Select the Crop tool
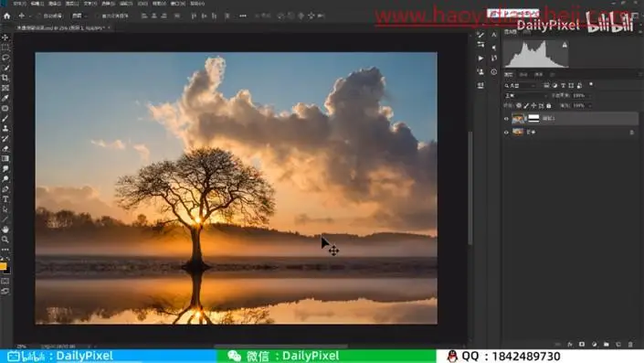644x363 pixels. point(5,78)
